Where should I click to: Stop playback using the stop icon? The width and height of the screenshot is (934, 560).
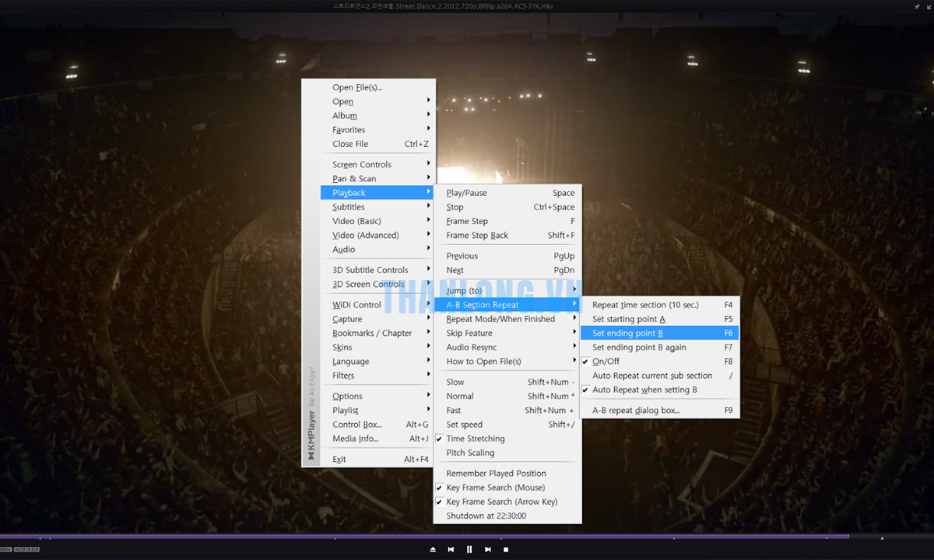[x=506, y=549]
